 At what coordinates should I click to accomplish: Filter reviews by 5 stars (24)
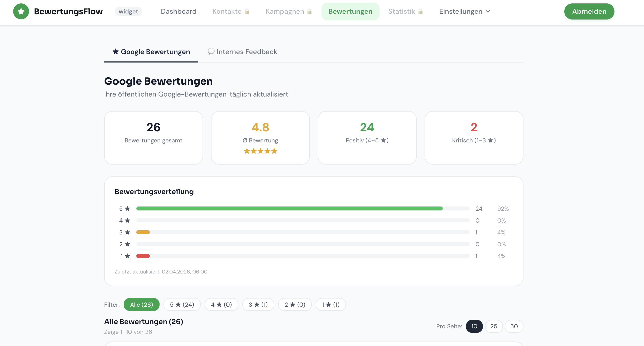tap(182, 305)
